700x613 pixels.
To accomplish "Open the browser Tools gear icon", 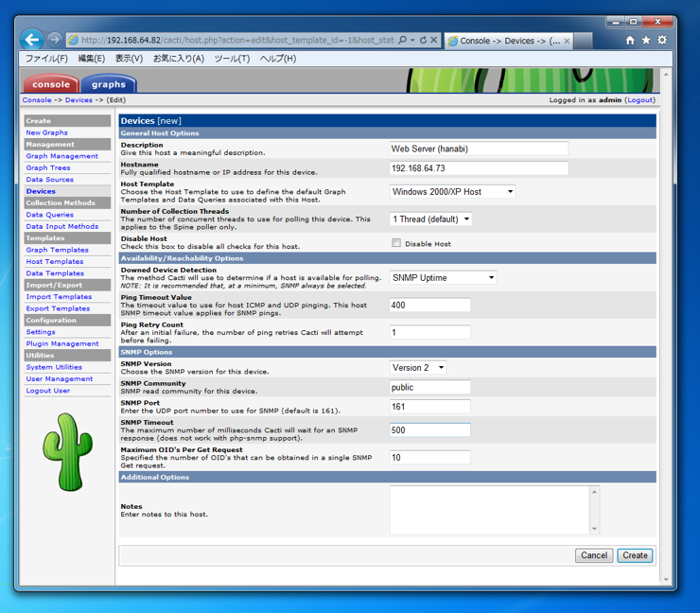I will point(662,40).
